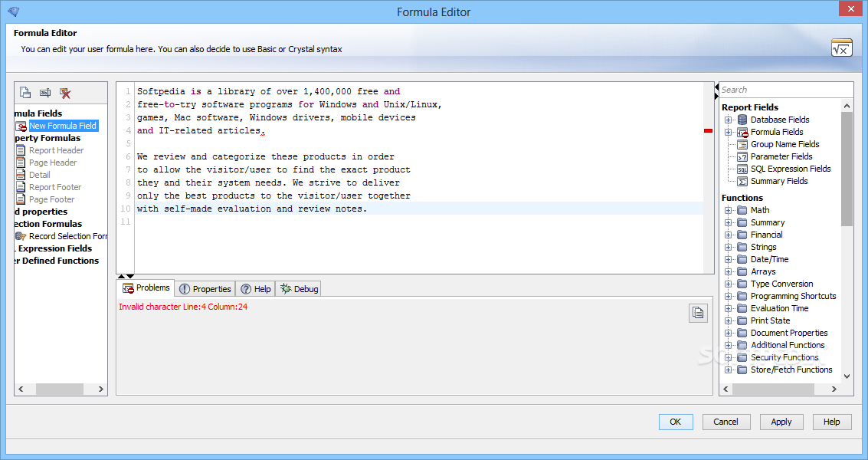
Task: Expand the Database Fields node
Action: 729,120
